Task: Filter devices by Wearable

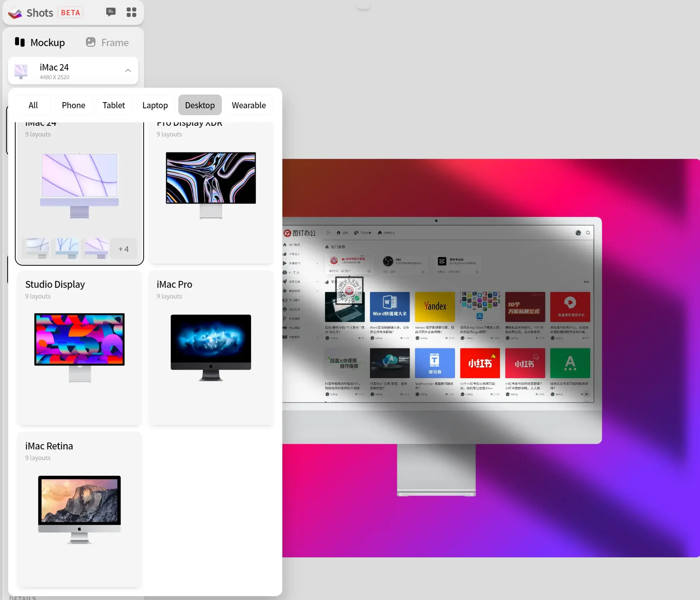Action: (x=249, y=105)
